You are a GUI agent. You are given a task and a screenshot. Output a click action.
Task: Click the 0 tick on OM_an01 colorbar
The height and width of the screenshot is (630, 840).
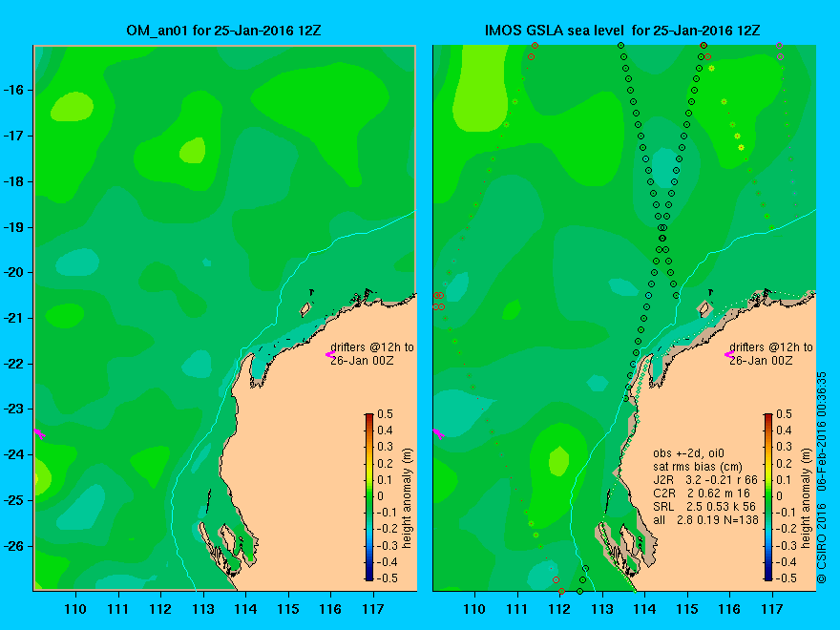click(x=380, y=496)
